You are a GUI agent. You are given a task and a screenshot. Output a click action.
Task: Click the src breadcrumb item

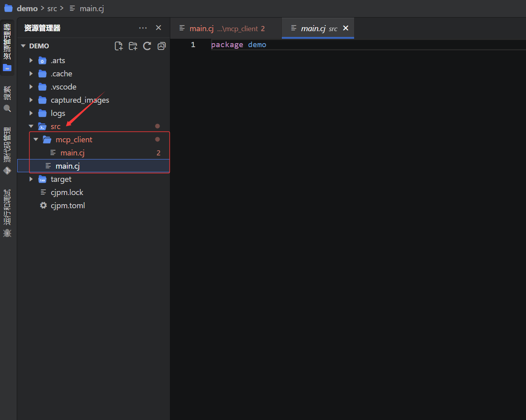pos(52,8)
